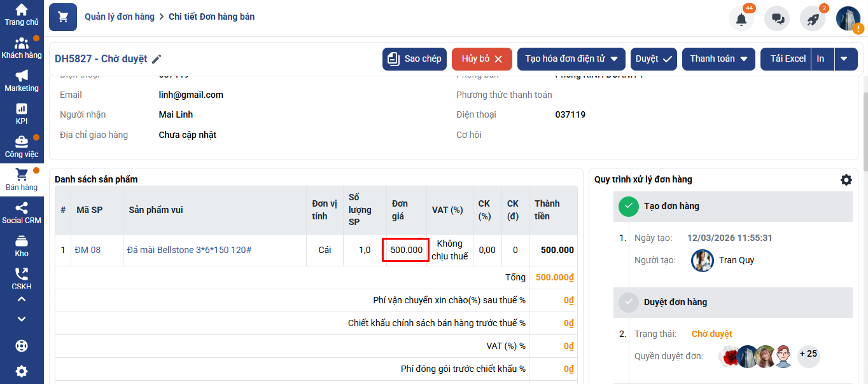This screenshot has width=868, height=384.
Task: Open order process settings gear
Action: tap(846, 180)
